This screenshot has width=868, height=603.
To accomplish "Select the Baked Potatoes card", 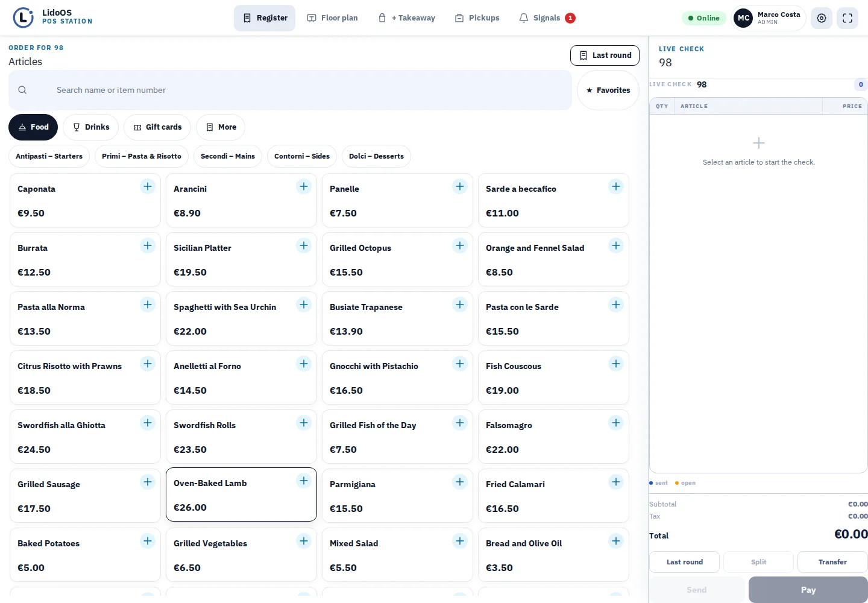I will 85,555.
